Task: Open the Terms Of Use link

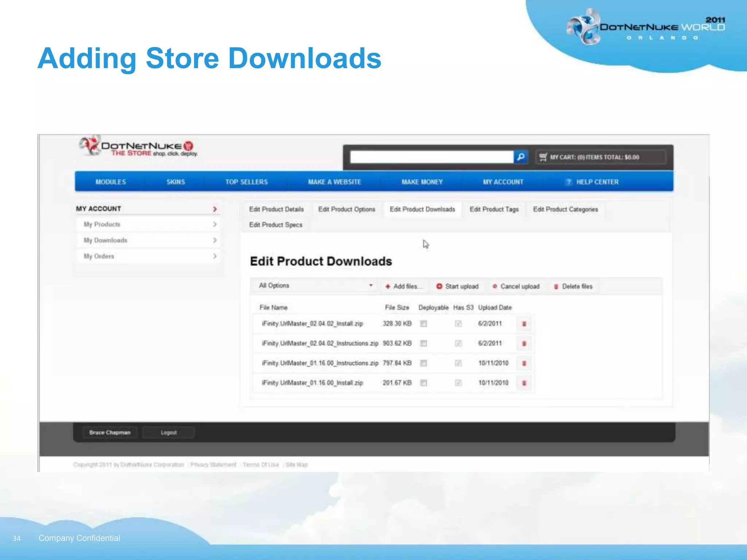Action: pyautogui.click(x=261, y=464)
